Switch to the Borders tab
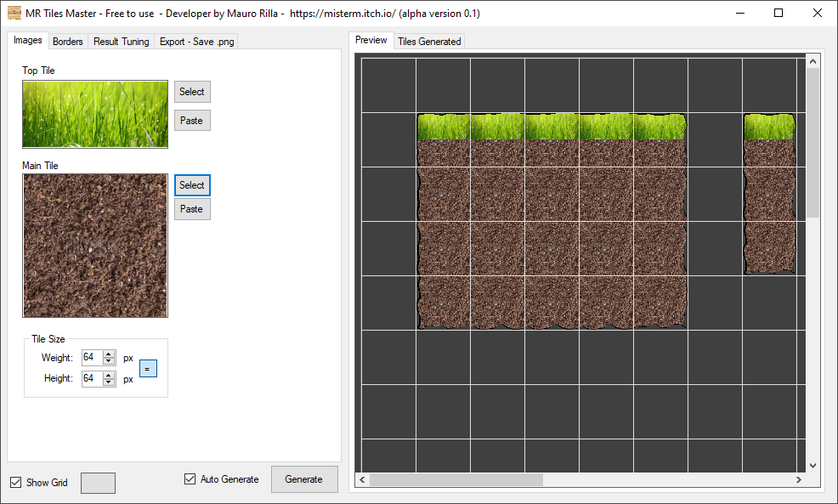The width and height of the screenshot is (838, 504). [x=67, y=41]
